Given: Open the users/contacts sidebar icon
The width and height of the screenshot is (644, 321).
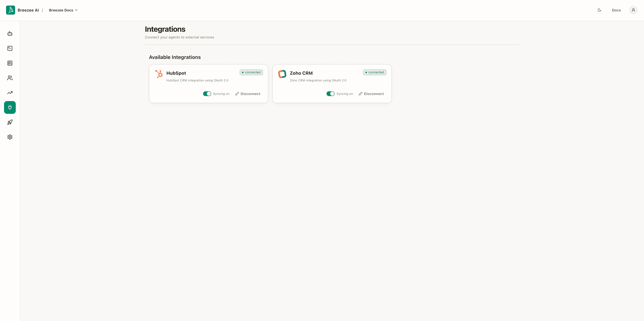Looking at the screenshot, I should point(10,78).
